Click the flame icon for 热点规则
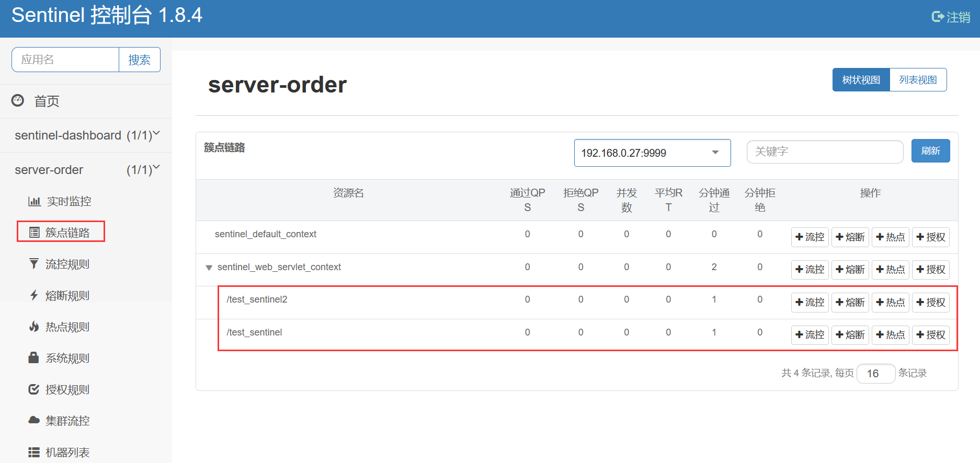Image resolution: width=980 pixels, height=463 pixels. coord(34,327)
